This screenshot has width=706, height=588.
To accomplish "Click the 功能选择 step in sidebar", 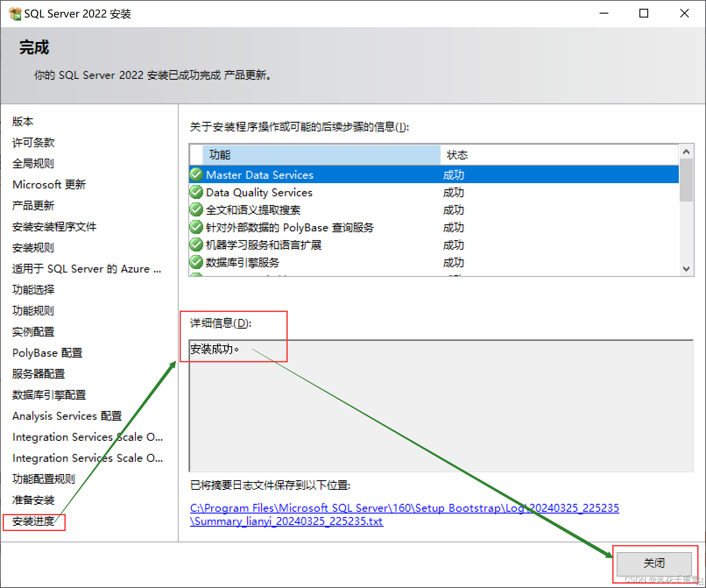I will (x=33, y=290).
